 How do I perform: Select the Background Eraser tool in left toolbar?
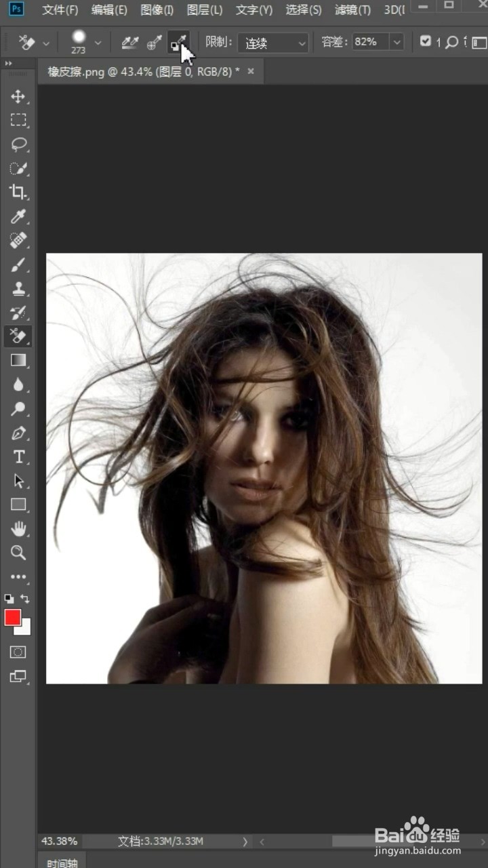pyautogui.click(x=18, y=335)
